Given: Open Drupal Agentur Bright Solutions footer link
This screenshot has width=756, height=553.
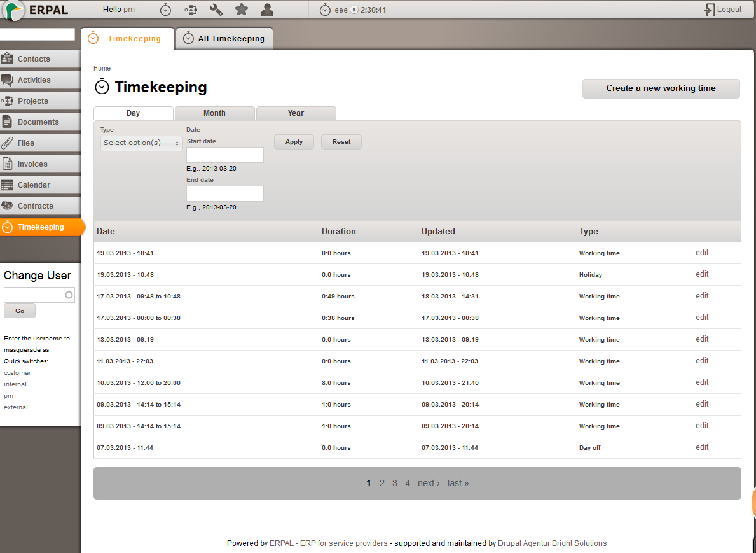Looking at the screenshot, I should coord(552,543).
